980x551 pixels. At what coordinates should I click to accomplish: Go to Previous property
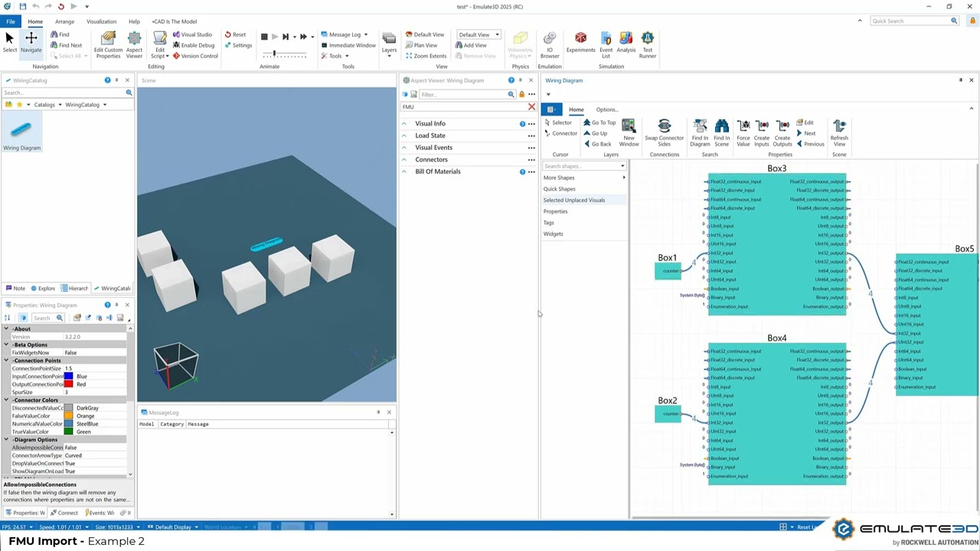pyautogui.click(x=809, y=144)
